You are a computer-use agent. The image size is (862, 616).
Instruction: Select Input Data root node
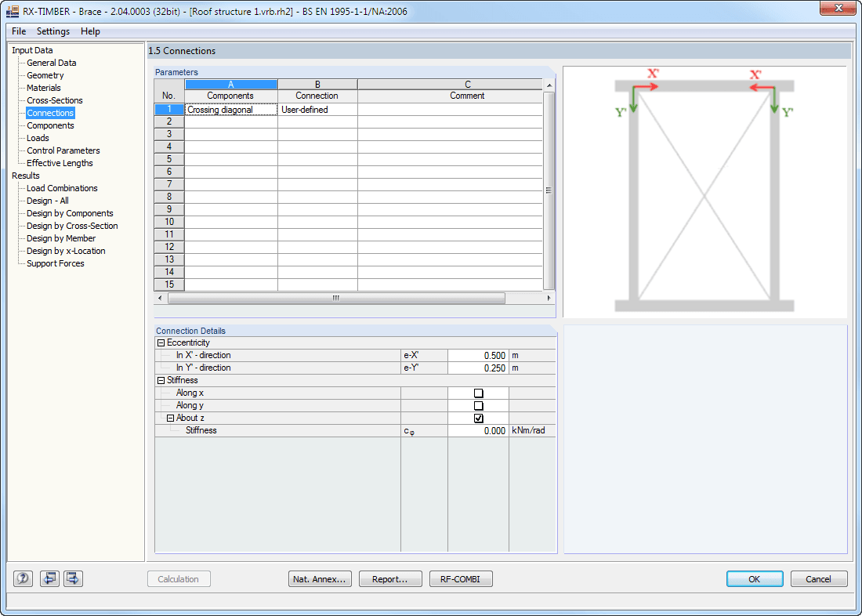point(32,50)
